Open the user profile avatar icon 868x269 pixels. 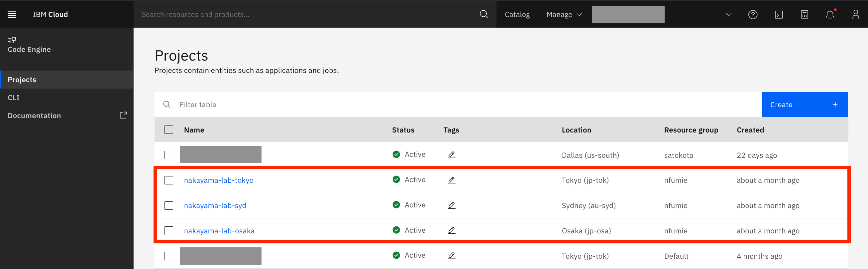coord(855,15)
